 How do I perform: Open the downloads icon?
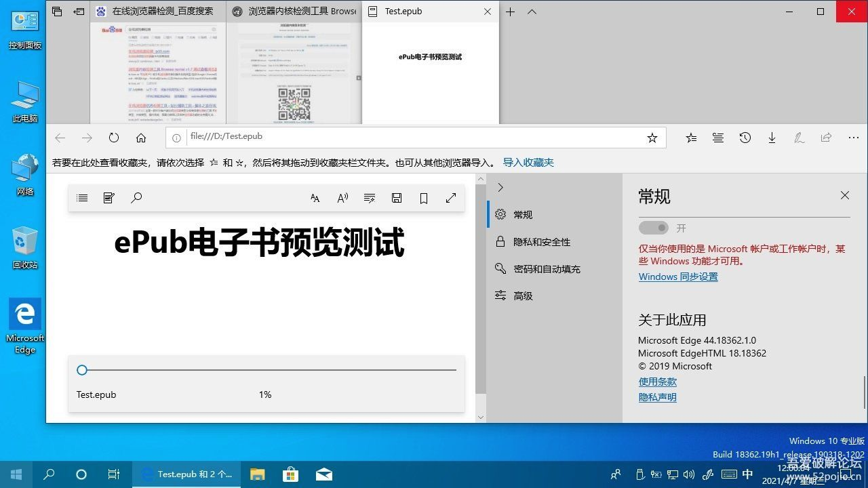772,138
